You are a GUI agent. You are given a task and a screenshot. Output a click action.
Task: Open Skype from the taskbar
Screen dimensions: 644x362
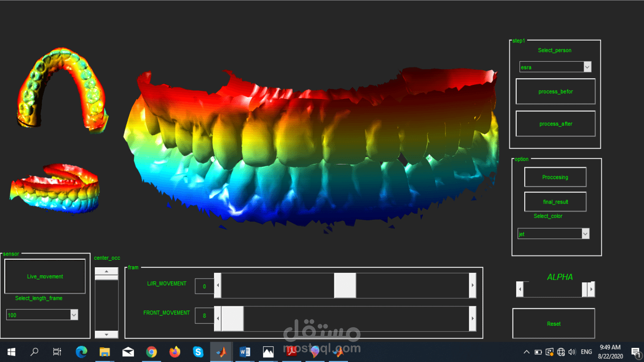point(198,352)
